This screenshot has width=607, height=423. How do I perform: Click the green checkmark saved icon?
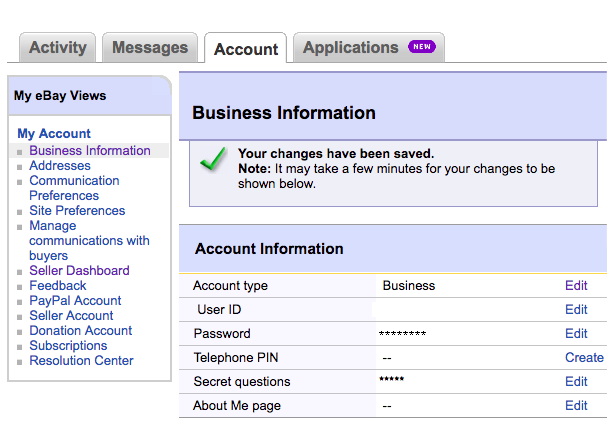click(x=213, y=161)
